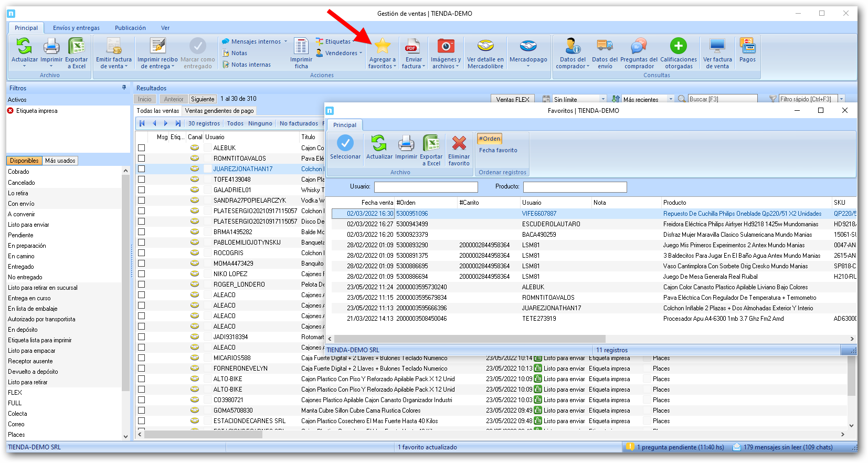868x463 pixels.
Task: Click the Usuario field in Favoritos
Action: click(426, 187)
